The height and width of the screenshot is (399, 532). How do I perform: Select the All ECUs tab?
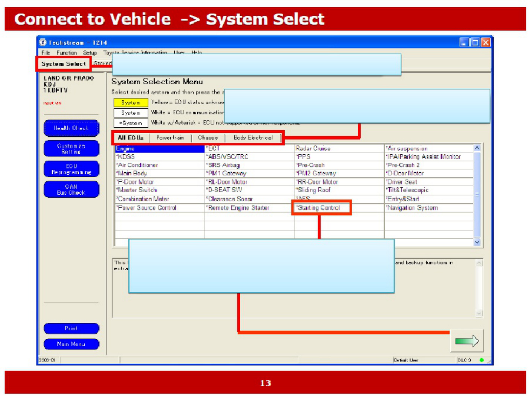click(131, 138)
